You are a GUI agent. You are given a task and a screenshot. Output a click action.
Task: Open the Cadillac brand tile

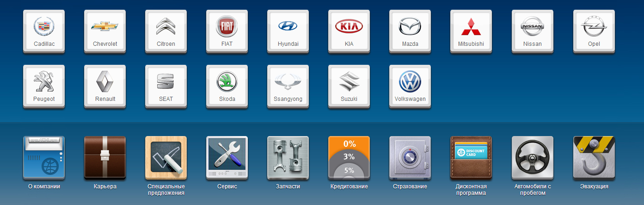coord(44,31)
